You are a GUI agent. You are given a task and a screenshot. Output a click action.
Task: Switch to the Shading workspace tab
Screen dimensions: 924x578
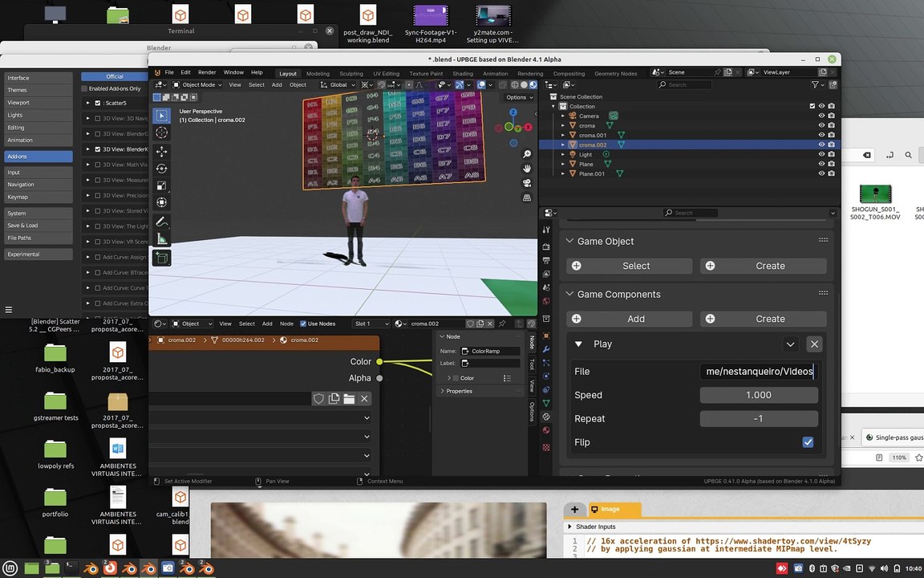[463, 74]
